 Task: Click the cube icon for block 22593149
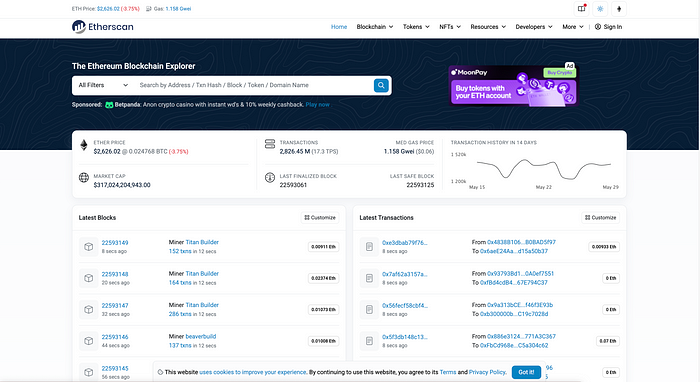pos(88,247)
